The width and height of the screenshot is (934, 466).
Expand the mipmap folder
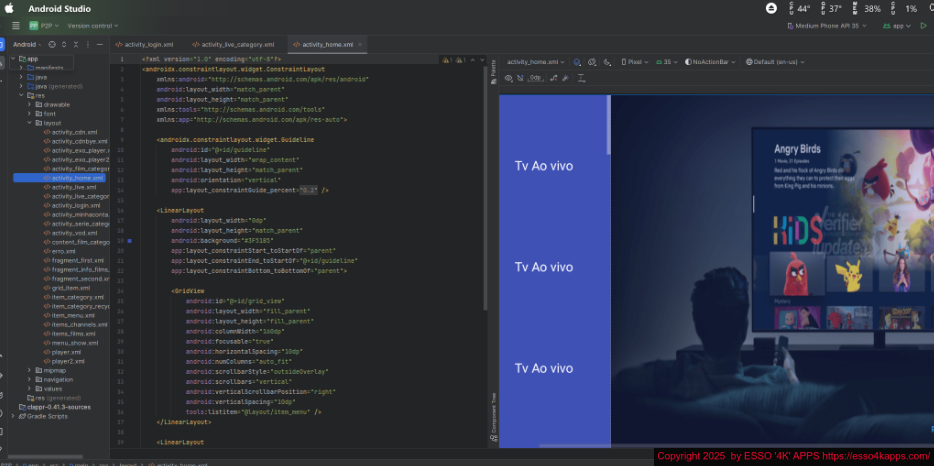30,370
